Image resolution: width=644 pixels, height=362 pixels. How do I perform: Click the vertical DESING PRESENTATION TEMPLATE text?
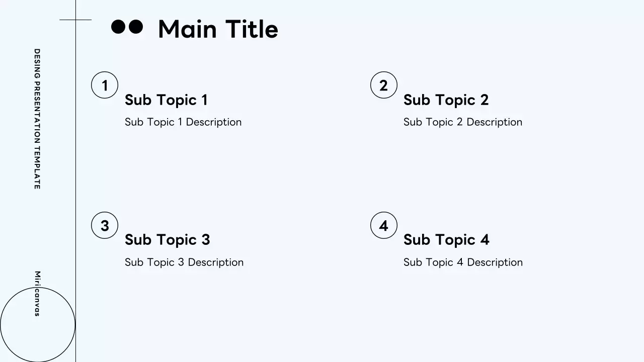pos(37,119)
